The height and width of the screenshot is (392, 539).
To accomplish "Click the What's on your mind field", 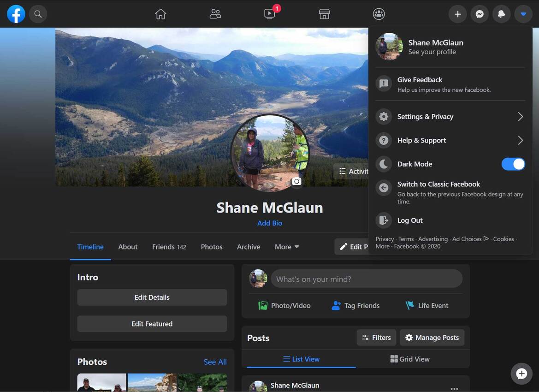I will pyautogui.click(x=367, y=279).
